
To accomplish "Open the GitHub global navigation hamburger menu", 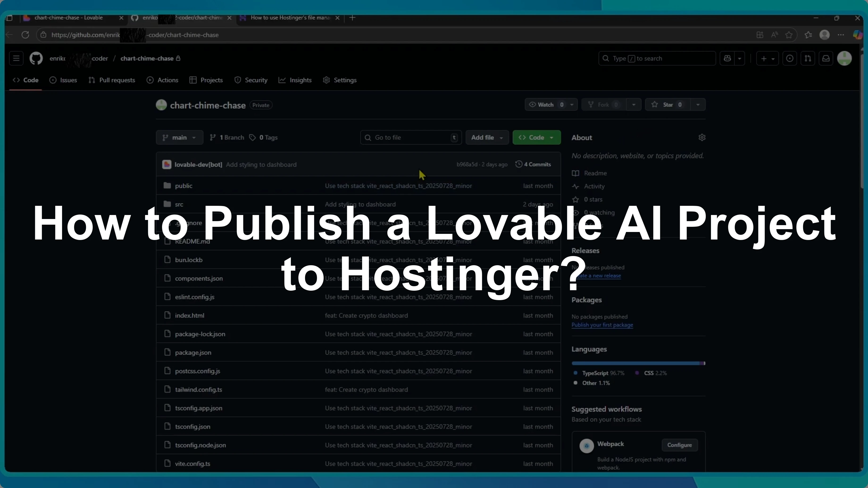I will [x=16, y=58].
